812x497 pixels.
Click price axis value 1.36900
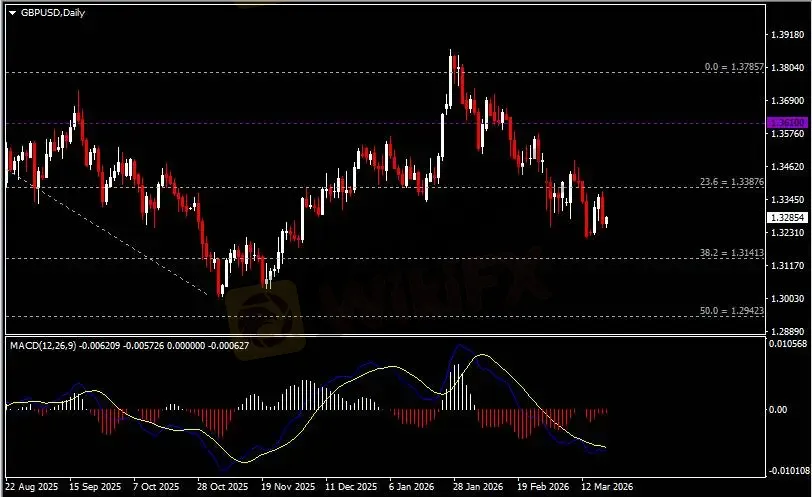point(788,100)
